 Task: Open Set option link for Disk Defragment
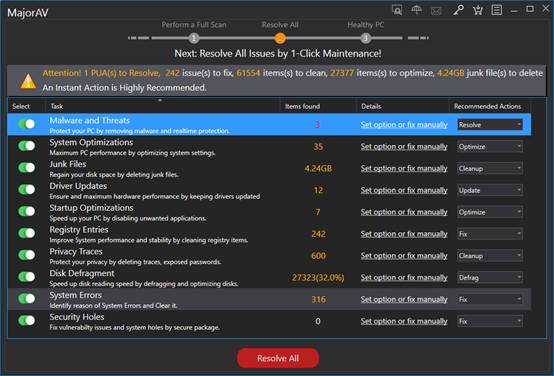click(404, 277)
